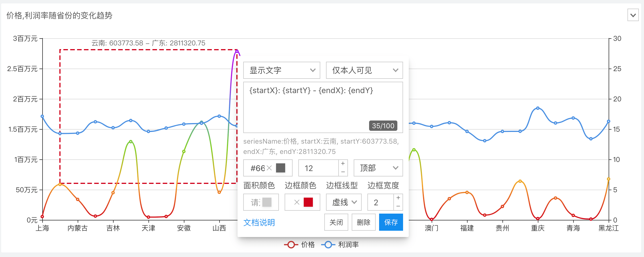Pick area color via light gray swatch
644x257 pixels.
[x=267, y=202]
